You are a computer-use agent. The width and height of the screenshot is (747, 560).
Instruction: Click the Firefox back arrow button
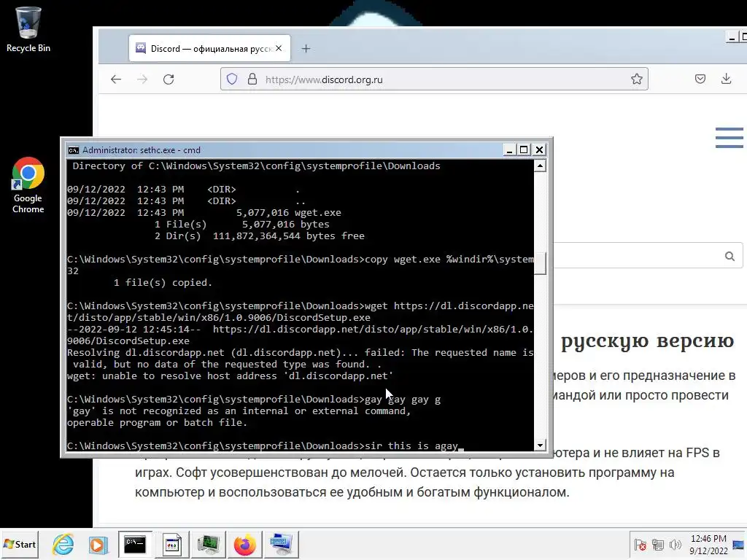(x=116, y=79)
